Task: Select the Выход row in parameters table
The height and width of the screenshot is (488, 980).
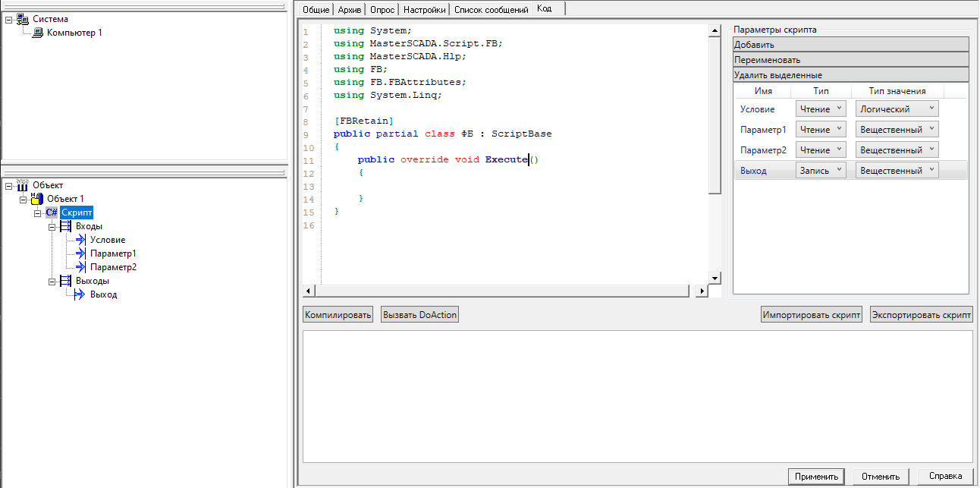Action: coord(851,171)
